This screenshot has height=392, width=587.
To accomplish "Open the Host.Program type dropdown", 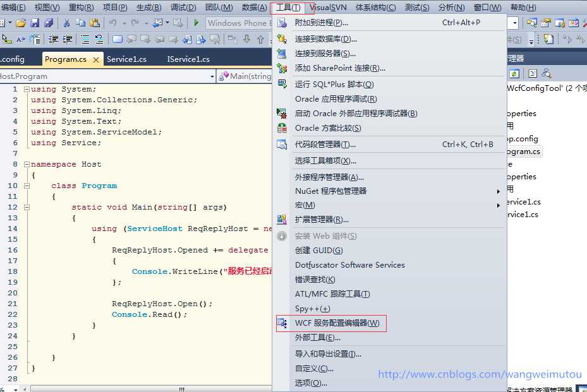I will click(x=212, y=76).
